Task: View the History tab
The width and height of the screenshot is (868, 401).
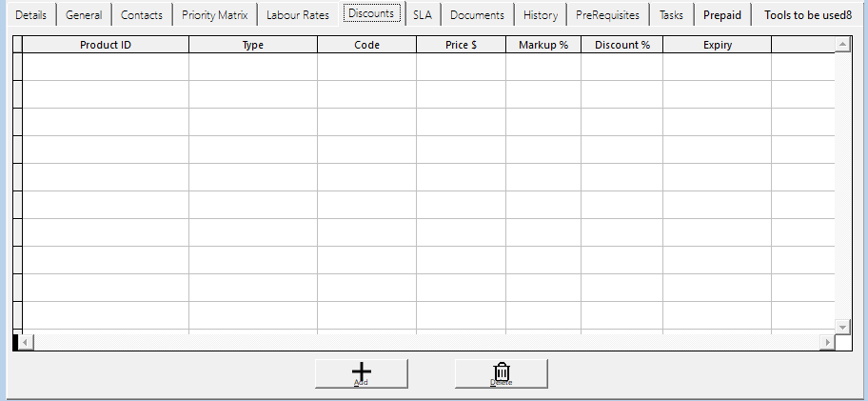Action: tap(541, 15)
